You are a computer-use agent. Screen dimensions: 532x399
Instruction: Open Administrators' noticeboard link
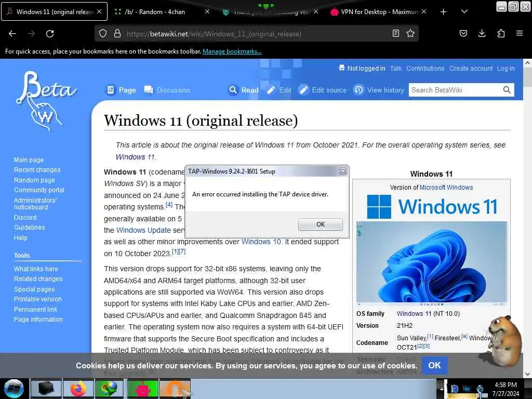[x=35, y=204]
